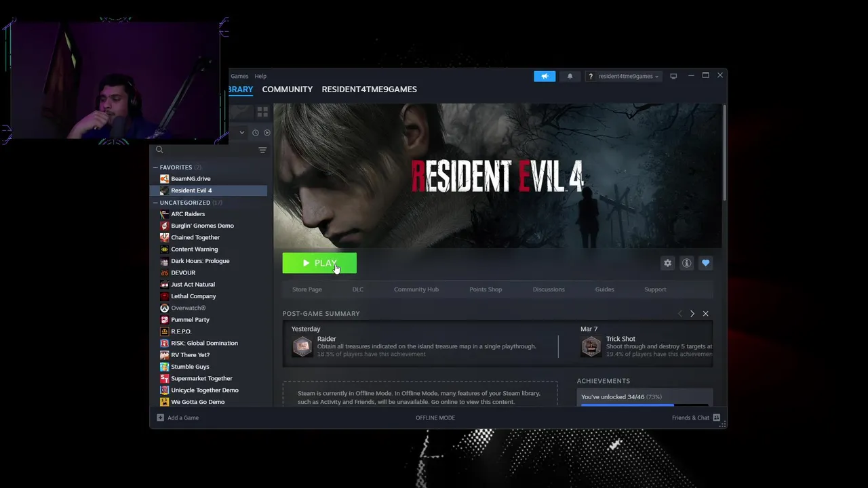Click the Overwatch game icon
The width and height of the screenshot is (868, 488).
click(164, 308)
